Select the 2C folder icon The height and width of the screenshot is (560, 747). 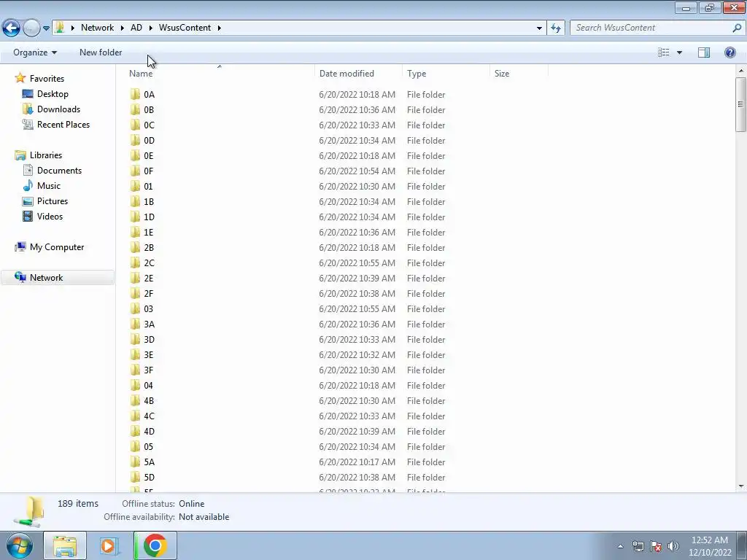[x=135, y=262]
